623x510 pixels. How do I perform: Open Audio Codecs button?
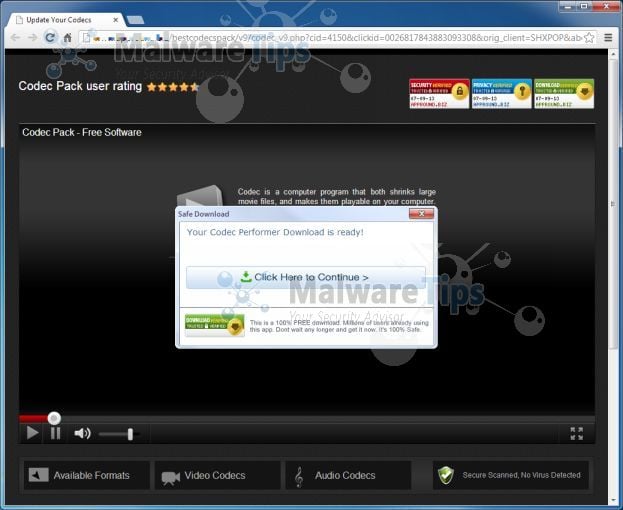click(348, 475)
